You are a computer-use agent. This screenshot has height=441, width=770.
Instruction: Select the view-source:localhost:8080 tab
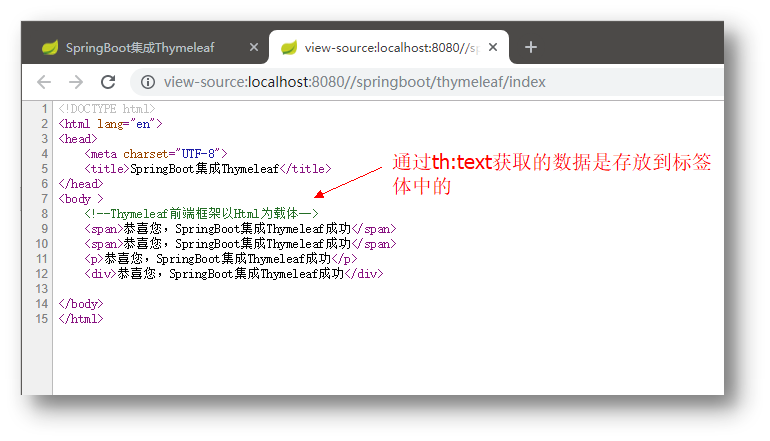pos(389,48)
